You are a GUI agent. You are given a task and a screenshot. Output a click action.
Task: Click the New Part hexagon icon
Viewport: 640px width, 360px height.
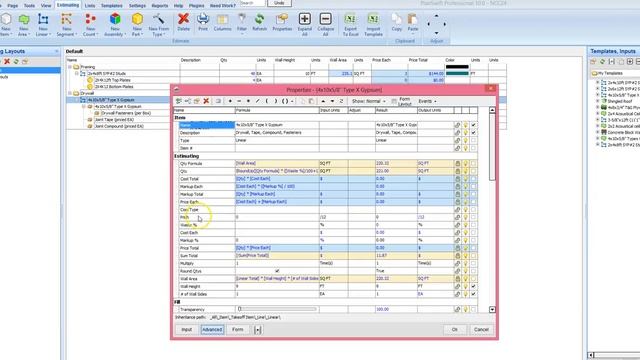[137, 19]
